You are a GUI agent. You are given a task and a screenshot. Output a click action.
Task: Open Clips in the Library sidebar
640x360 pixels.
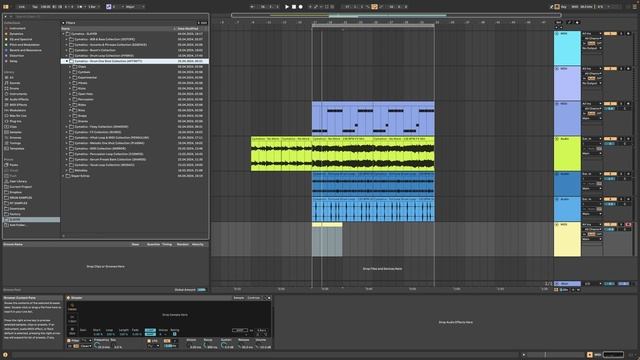click(x=13, y=127)
